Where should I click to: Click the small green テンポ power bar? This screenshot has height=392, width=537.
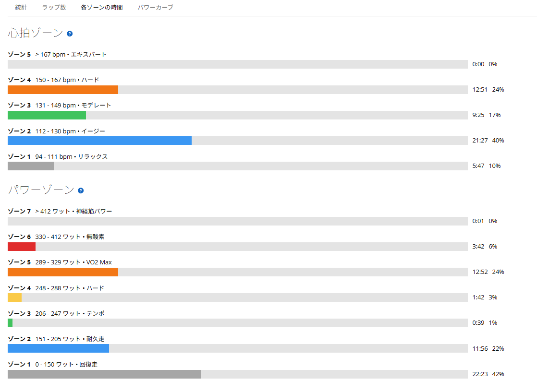(10, 323)
